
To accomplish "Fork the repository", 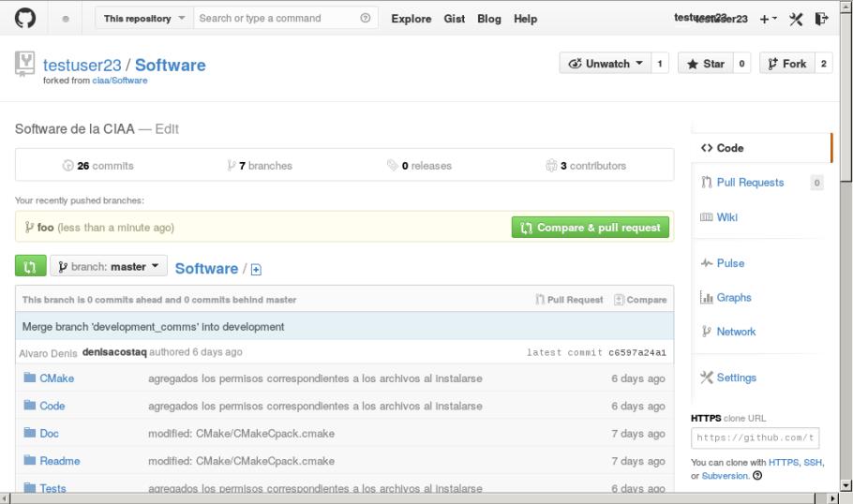I will [787, 64].
